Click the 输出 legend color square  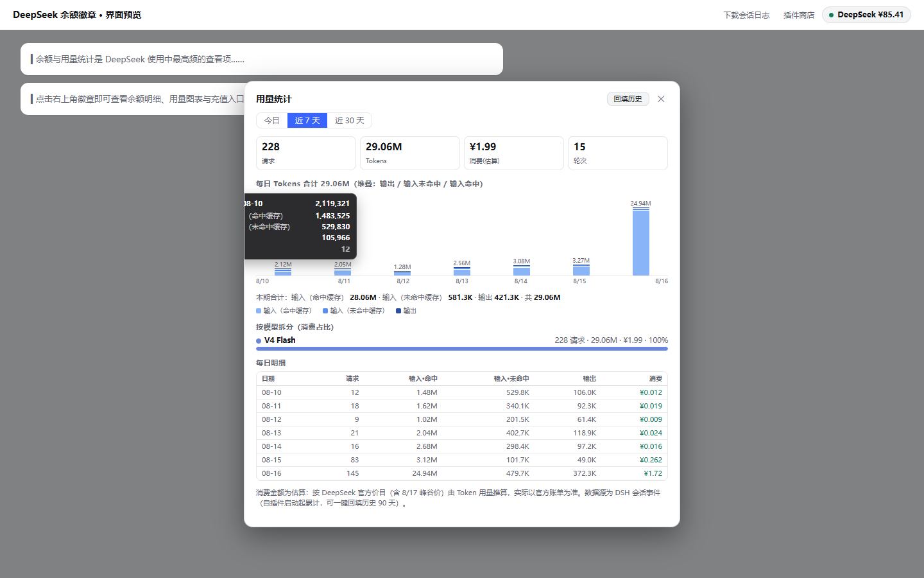pyautogui.click(x=398, y=311)
